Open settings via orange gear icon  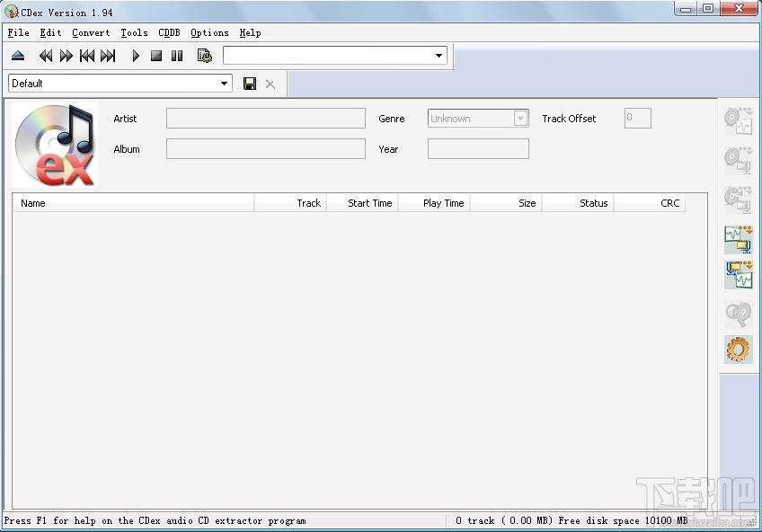[x=739, y=349]
